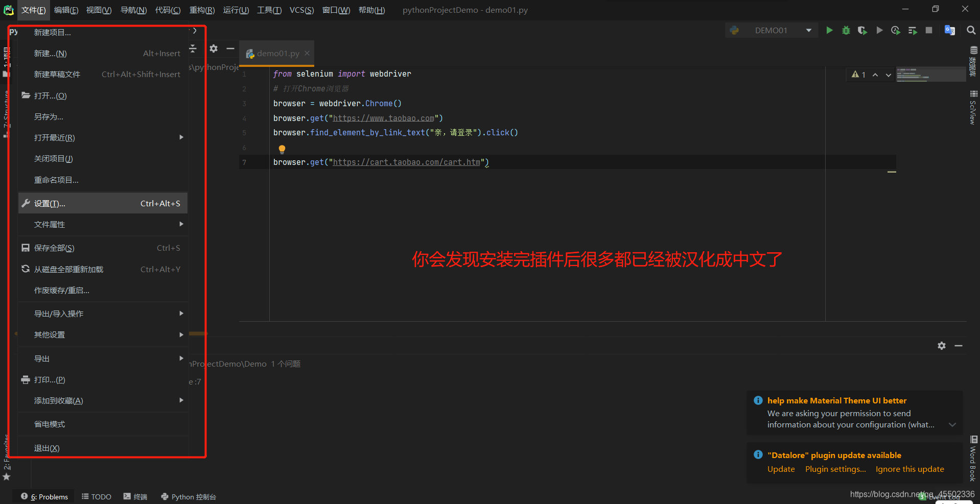Open the Word Book side panel
The image size is (980, 504).
(973, 459)
